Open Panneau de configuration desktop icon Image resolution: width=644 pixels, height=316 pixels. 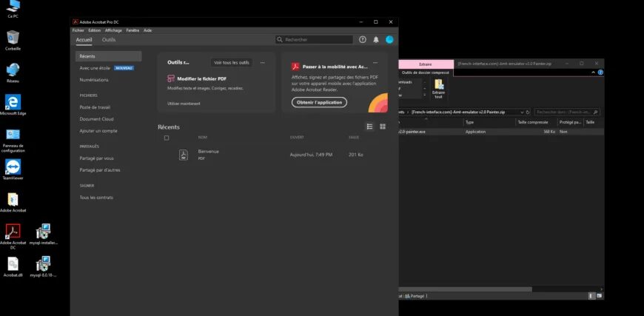coord(13,140)
